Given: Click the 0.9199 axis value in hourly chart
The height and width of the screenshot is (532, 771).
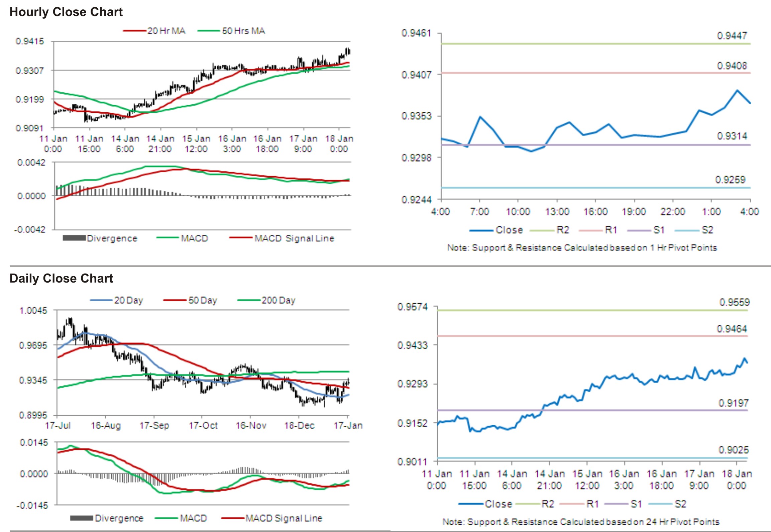Looking at the screenshot, I should coord(30,99).
